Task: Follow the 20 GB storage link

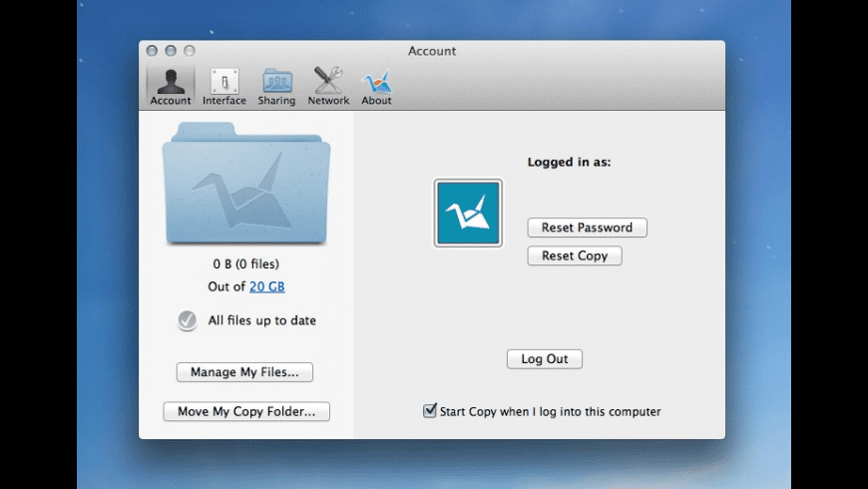Action: [x=266, y=287]
